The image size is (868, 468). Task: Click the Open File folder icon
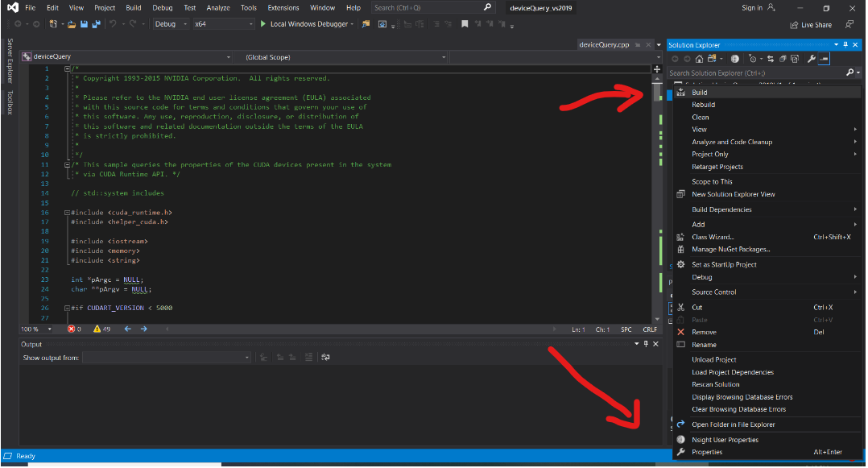[x=72, y=24]
